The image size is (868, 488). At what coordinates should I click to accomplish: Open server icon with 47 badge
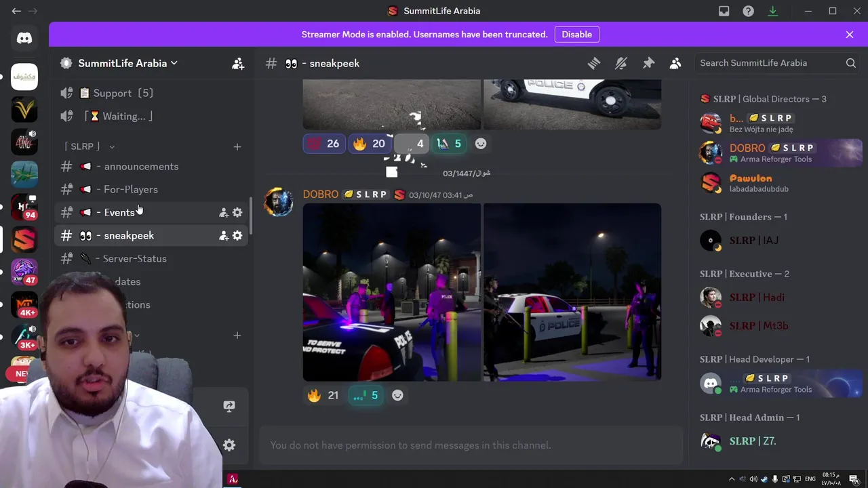(24, 272)
